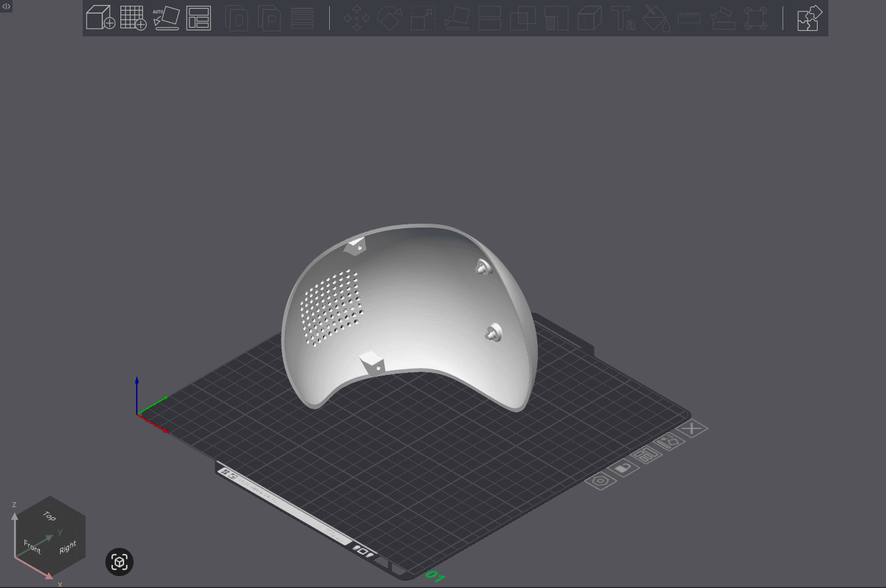Select the Scale tool

click(422, 19)
